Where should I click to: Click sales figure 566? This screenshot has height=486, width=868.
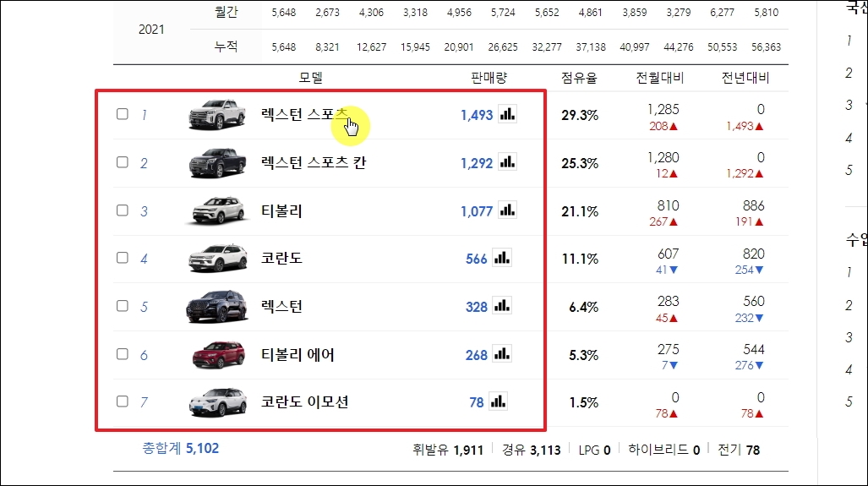(x=477, y=259)
